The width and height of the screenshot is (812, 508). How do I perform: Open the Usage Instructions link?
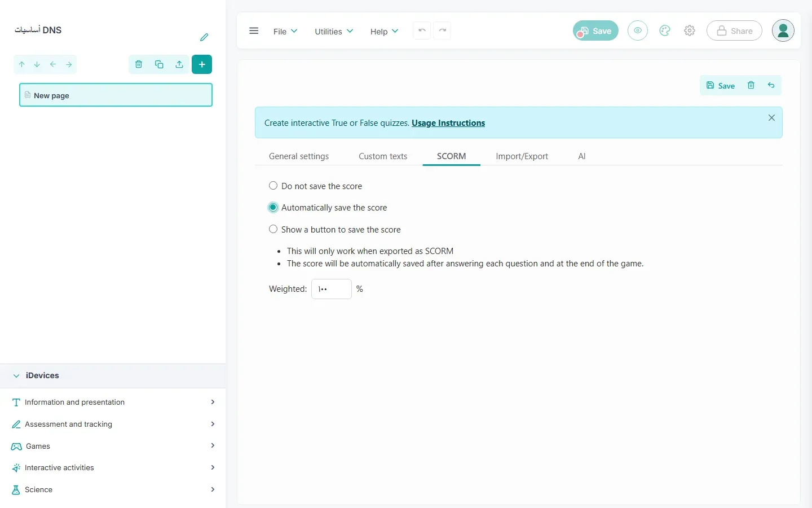tap(448, 123)
